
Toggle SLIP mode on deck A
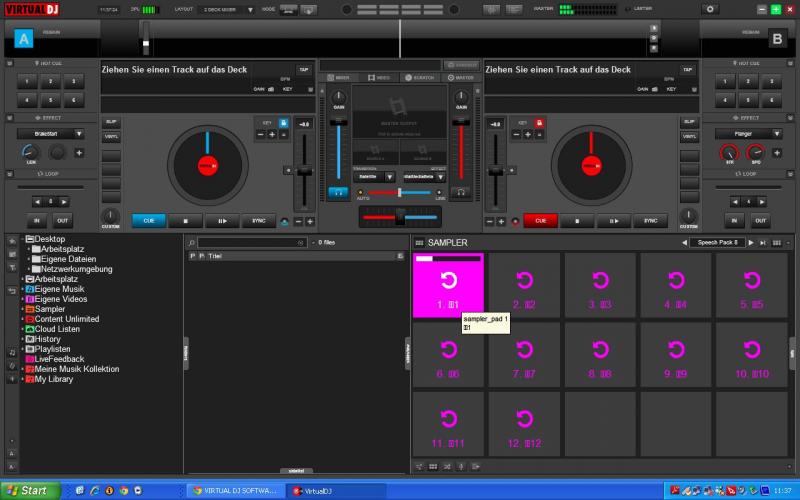pyautogui.click(x=111, y=122)
